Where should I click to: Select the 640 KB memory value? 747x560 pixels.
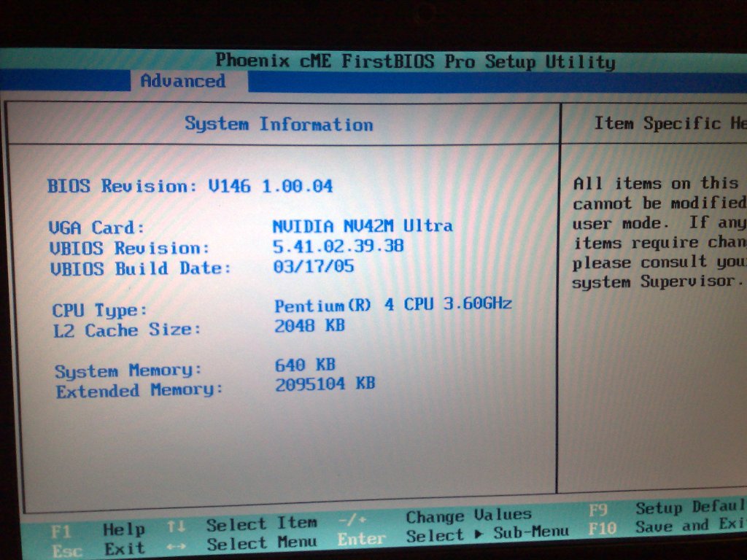(305, 365)
